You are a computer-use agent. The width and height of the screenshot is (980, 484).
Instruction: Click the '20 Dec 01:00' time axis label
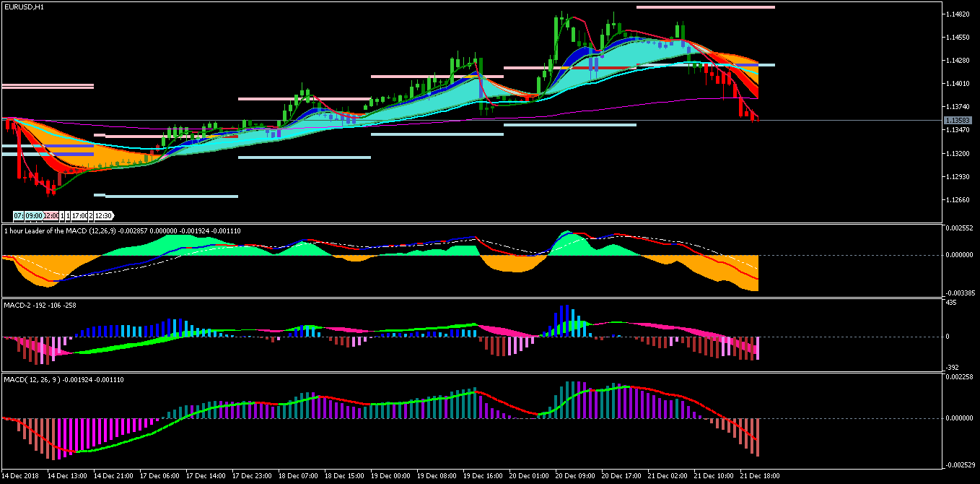[x=529, y=477]
